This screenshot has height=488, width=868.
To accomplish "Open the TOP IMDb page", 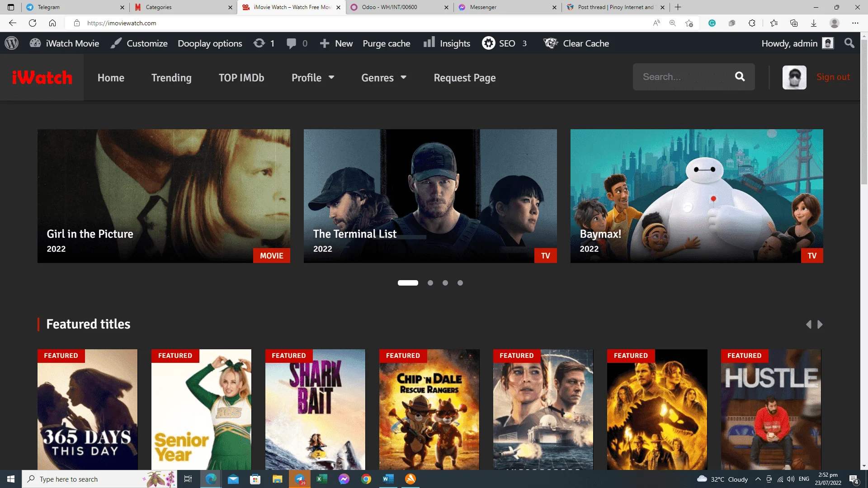I will [241, 78].
